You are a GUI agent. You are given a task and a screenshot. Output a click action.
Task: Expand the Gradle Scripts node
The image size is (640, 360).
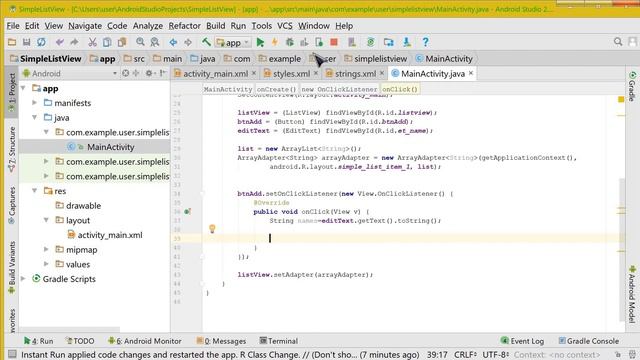[x=23, y=279]
